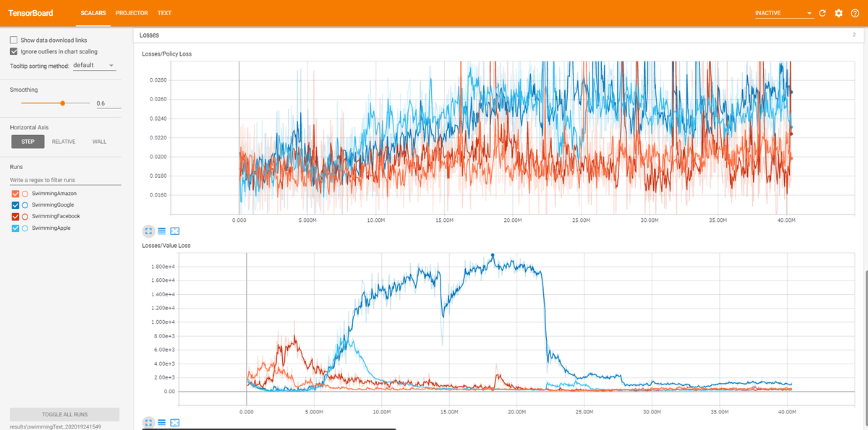Image resolution: width=868 pixels, height=430 pixels.
Task: Click the smoothing value field 0.6
Action: click(108, 103)
